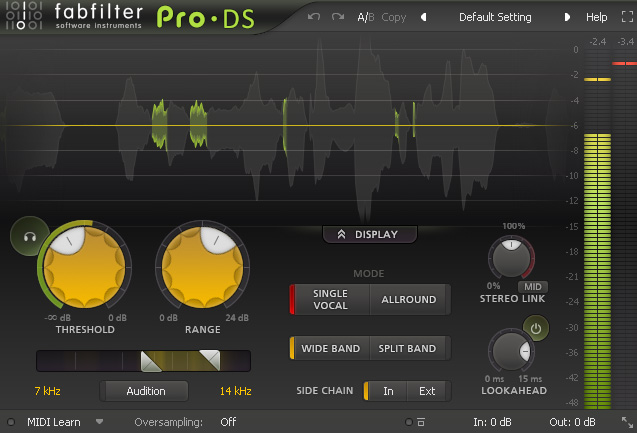Click the MIDI Learn button
The width and height of the screenshot is (637, 433).
[54, 422]
